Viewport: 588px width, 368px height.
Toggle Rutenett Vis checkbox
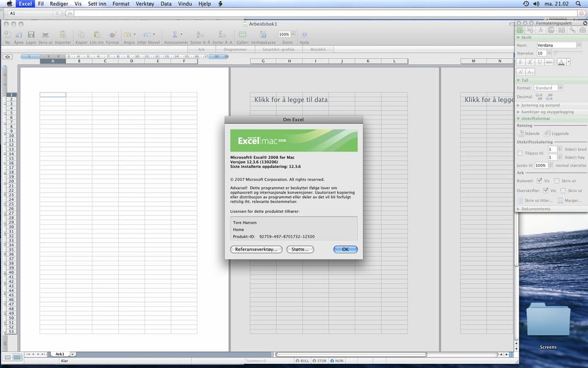coord(539,180)
